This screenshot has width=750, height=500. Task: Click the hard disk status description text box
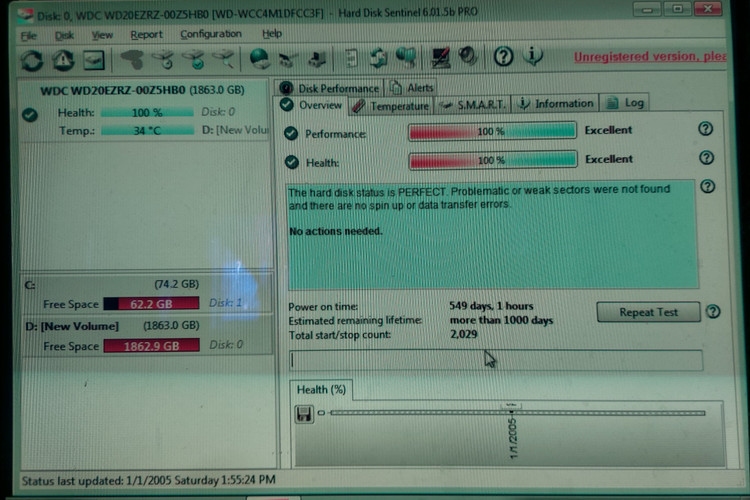click(x=493, y=235)
